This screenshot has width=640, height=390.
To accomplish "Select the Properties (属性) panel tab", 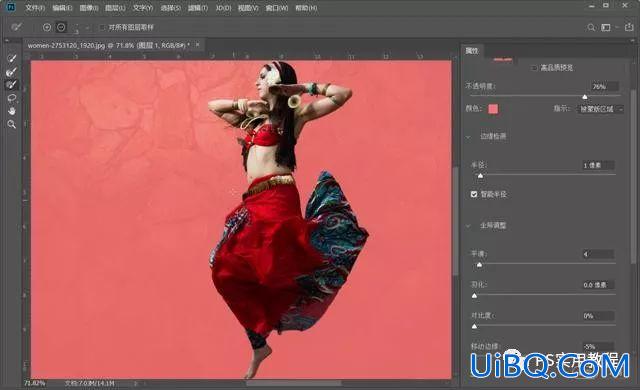I will coord(472,51).
